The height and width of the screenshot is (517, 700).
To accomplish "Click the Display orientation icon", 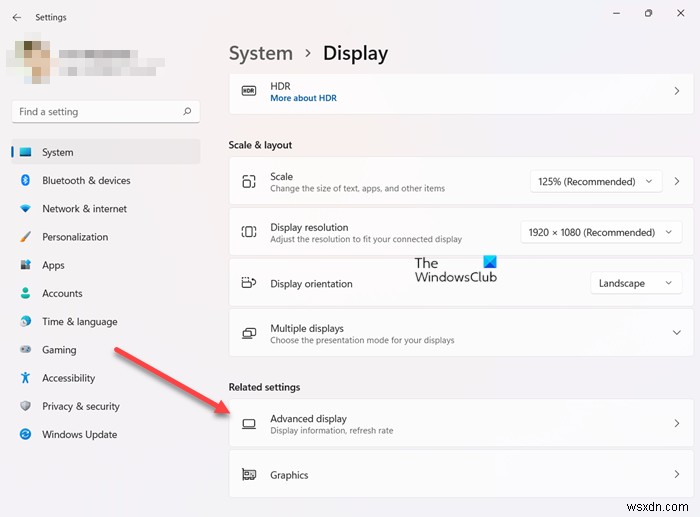I will 249,283.
